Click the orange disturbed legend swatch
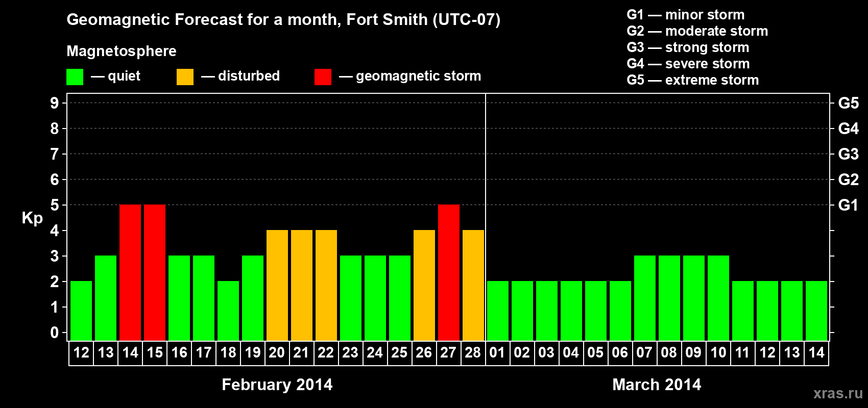The height and width of the screenshot is (408, 868). 185,77
